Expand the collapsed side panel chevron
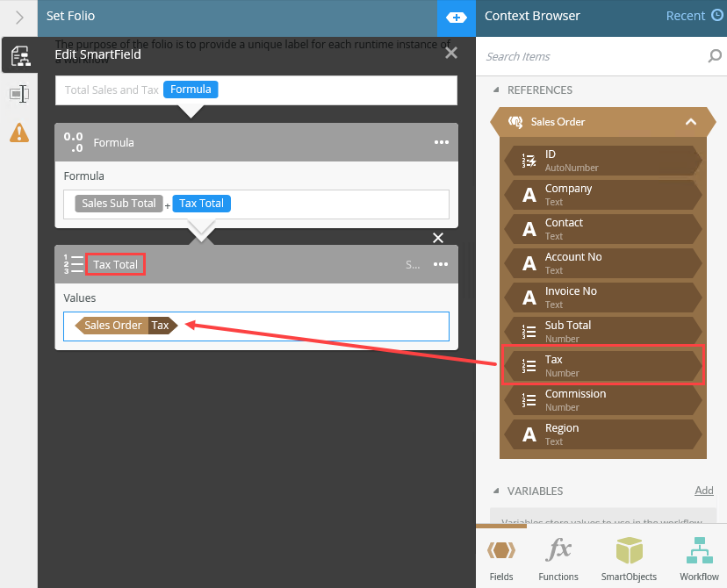 pos(19,18)
